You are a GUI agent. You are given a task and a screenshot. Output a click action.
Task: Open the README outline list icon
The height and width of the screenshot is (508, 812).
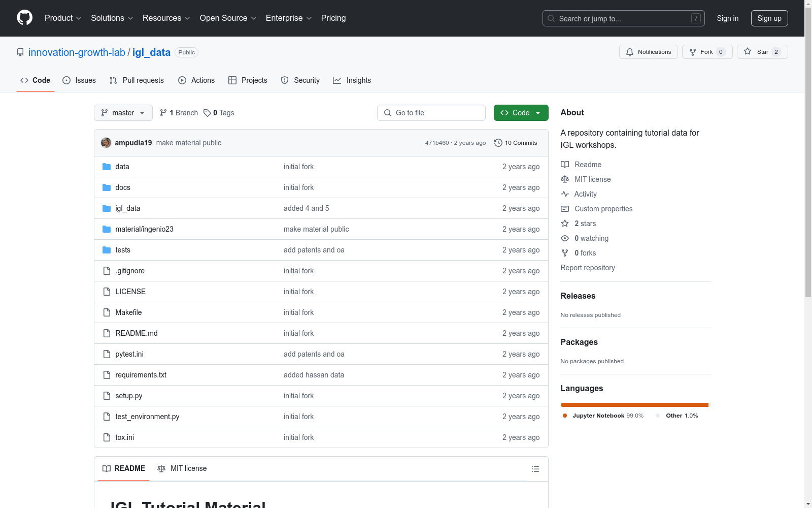pos(535,469)
